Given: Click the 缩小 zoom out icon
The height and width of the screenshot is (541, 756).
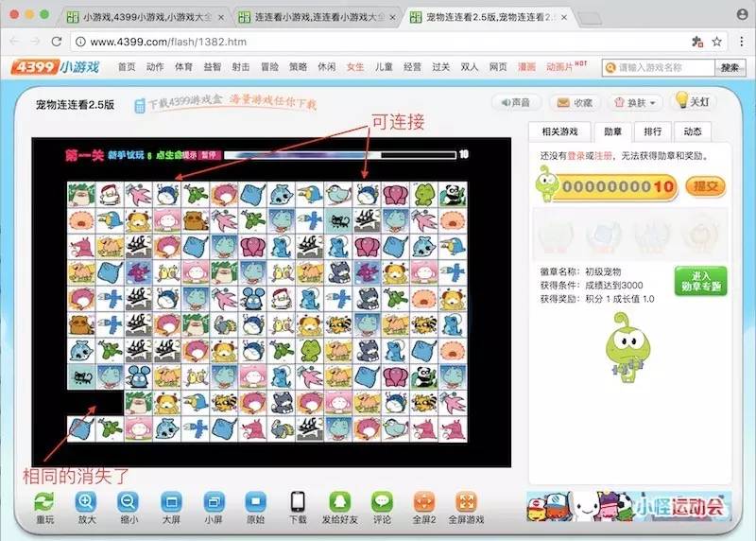Looking at the screenshot, I should pyautogui.click(x=129, y=502).
